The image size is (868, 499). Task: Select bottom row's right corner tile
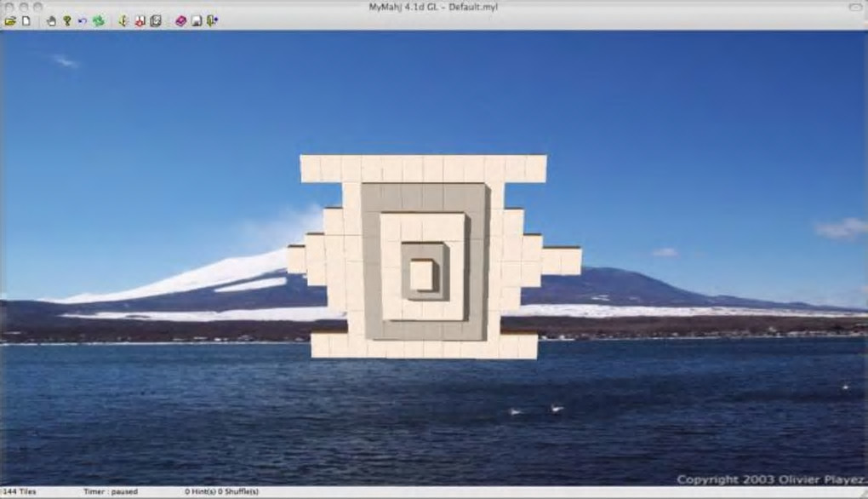coord(528,345)
